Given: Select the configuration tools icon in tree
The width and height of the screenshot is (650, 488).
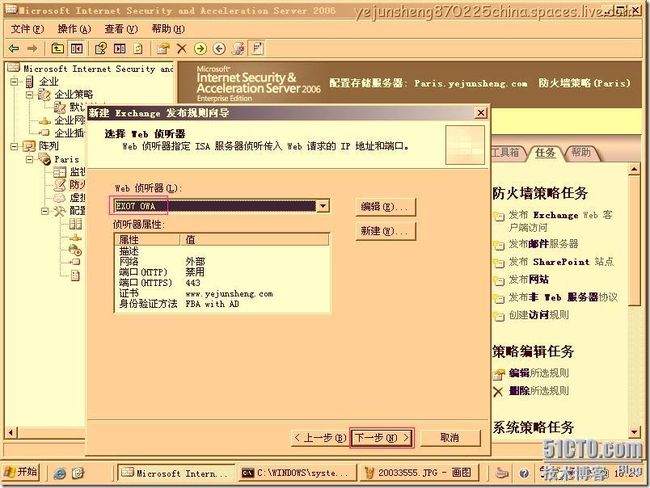Looking at the screenshot, I should pyautogui.click(x=59, y=211).
